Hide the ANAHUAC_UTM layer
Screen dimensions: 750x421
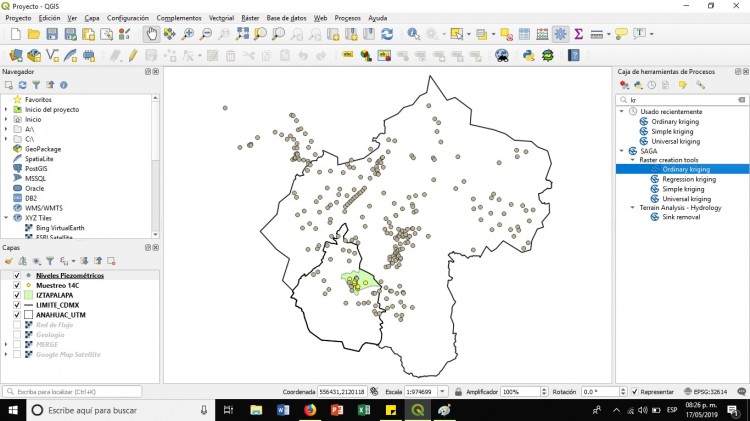[x=17, y=315]
